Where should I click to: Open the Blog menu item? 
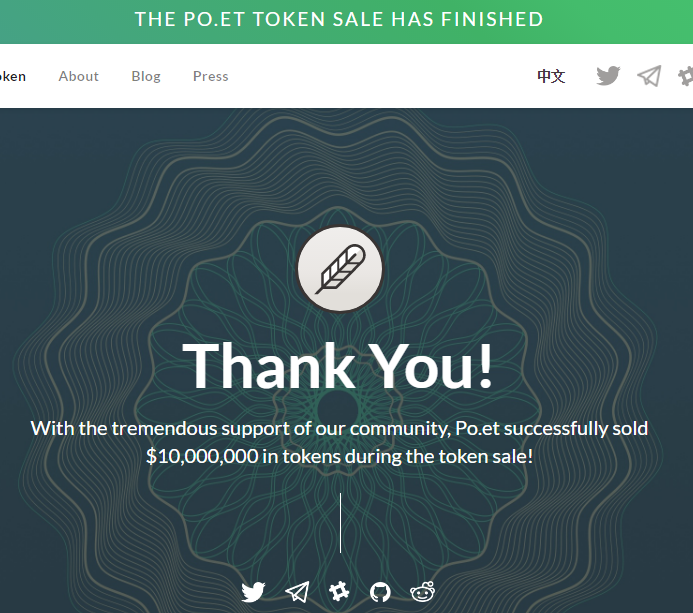coord(146,76)
